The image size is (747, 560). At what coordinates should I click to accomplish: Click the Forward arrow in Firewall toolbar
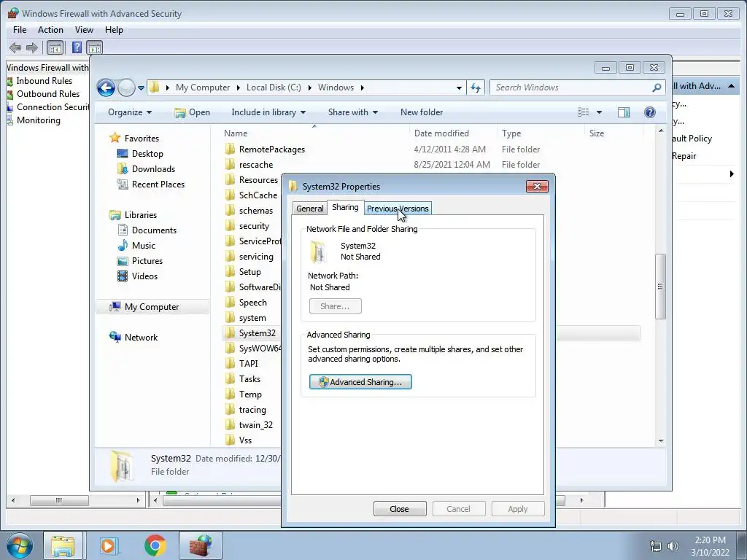[x=32, y=47]
